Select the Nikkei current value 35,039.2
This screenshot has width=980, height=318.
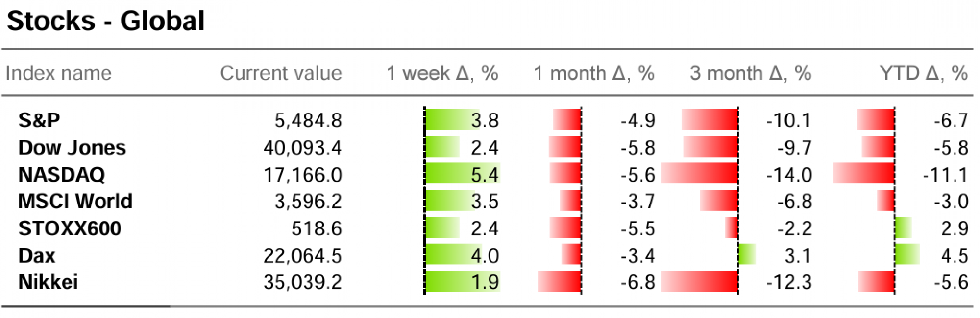point(302,282)
